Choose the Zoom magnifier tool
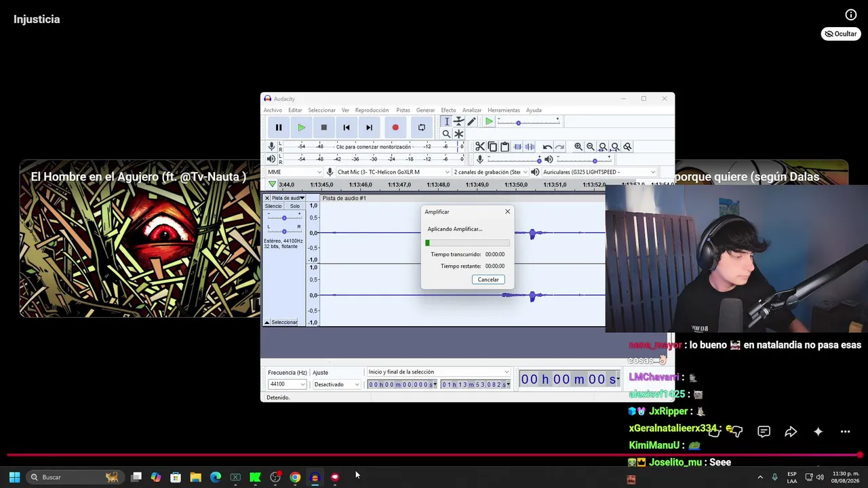868x488 pixels. (446, 134)
